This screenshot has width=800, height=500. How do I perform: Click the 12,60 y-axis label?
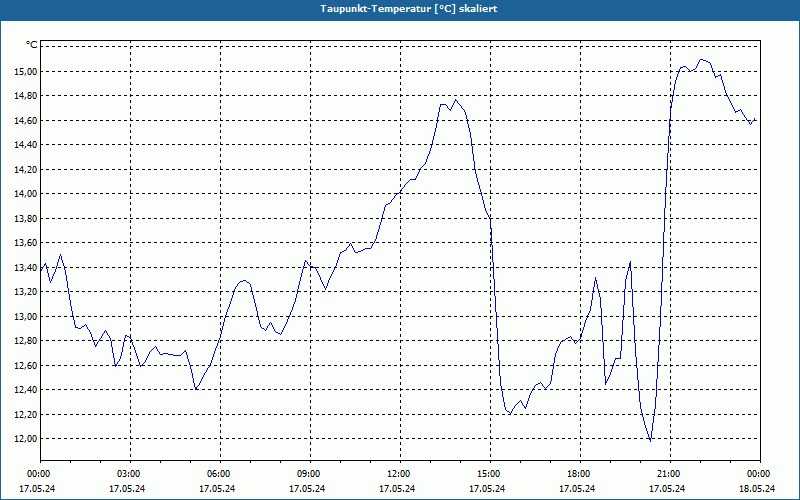click(26, 365)
